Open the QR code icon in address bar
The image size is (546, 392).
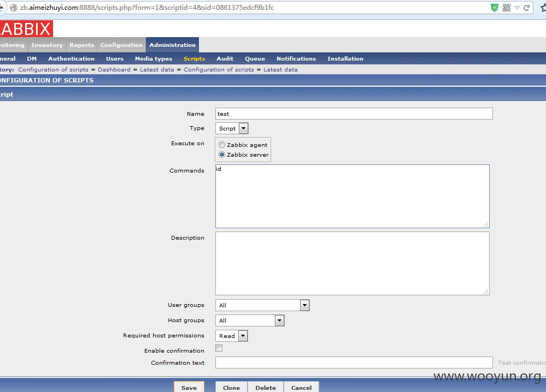click(507, 8)
